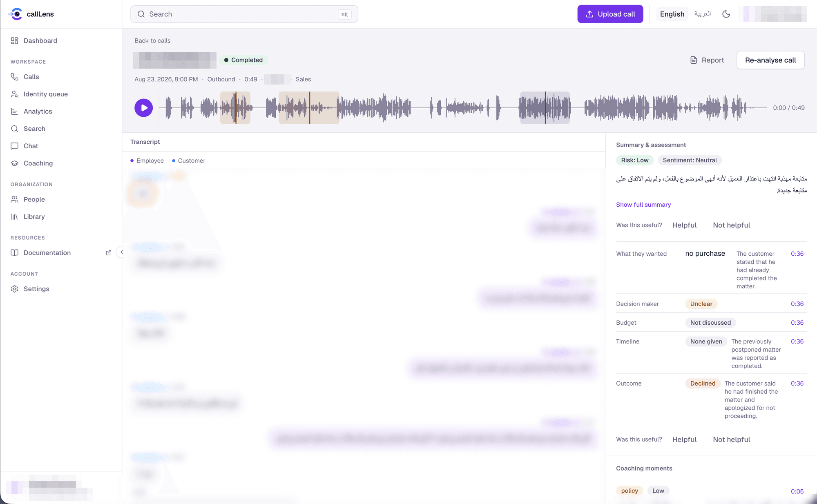The width and height of the screenshot is (817, 504).
Task: Play the call recording
Action: [x=144, y=108]
